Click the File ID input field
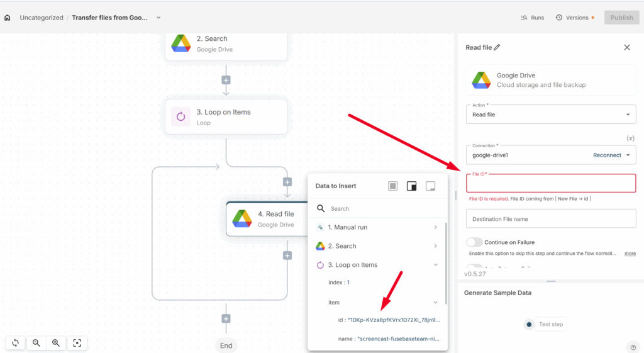644x353 pixels. coord(550,184)
